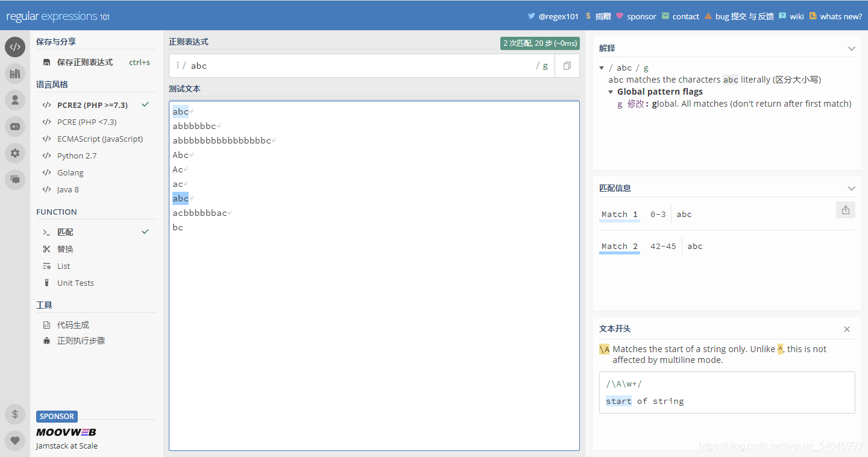
Task: Open settings via the gear sidebar icon
Action: [x=15, y=153]
